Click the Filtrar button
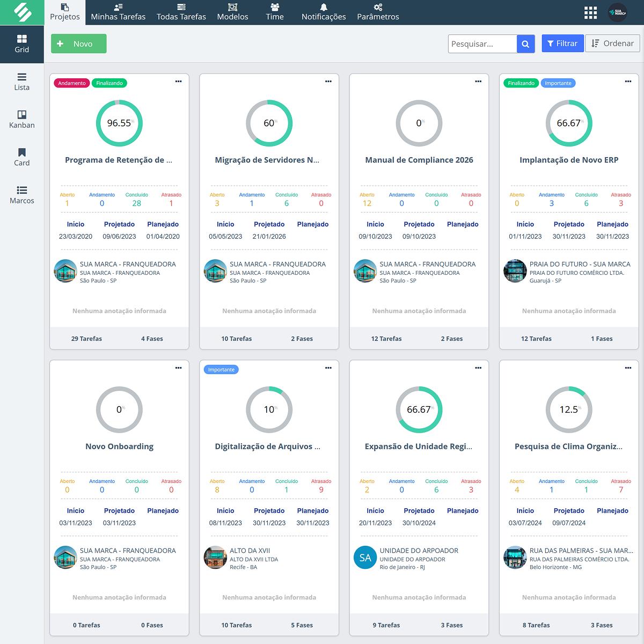 (562, 43)
